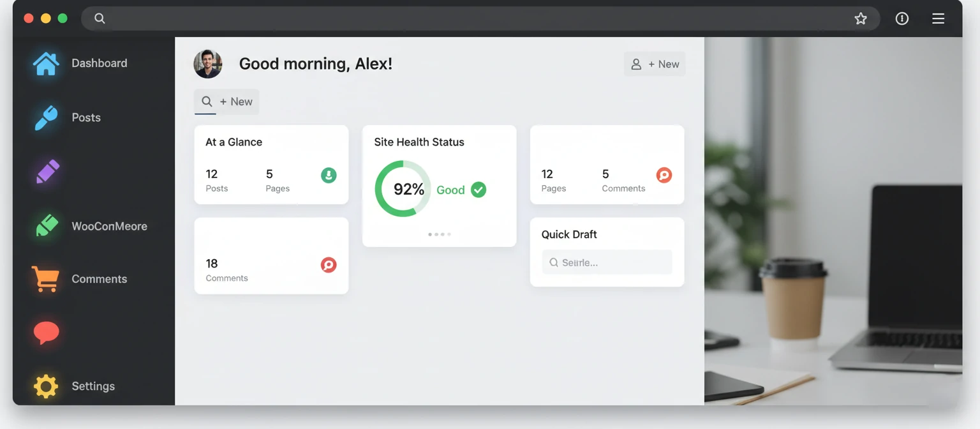
Task: Open the + New user dropdown
Action: pyautogui.click(x=655, y=64)
